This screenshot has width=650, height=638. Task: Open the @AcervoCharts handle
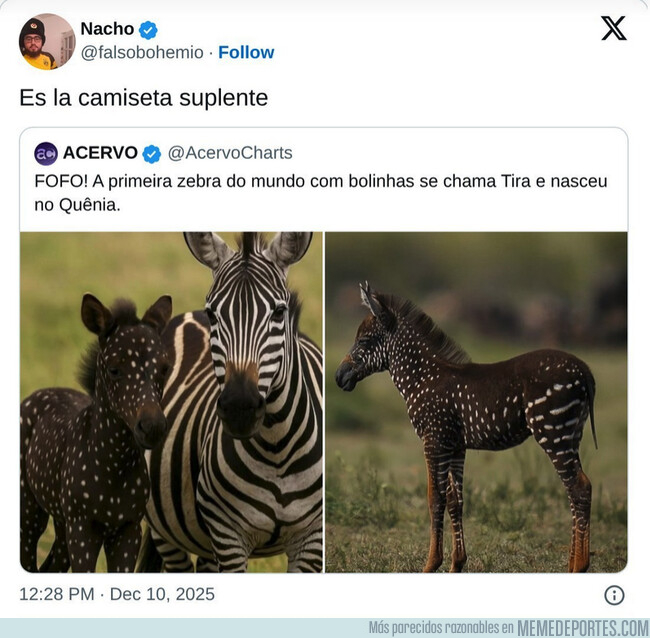(x=230, y=153)
